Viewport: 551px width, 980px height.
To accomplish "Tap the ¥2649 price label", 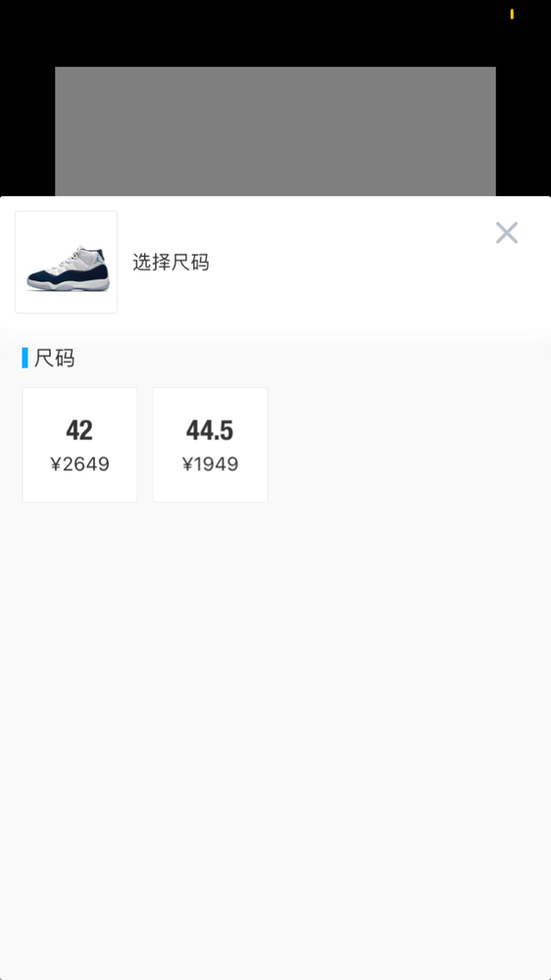I will [80, 465].
